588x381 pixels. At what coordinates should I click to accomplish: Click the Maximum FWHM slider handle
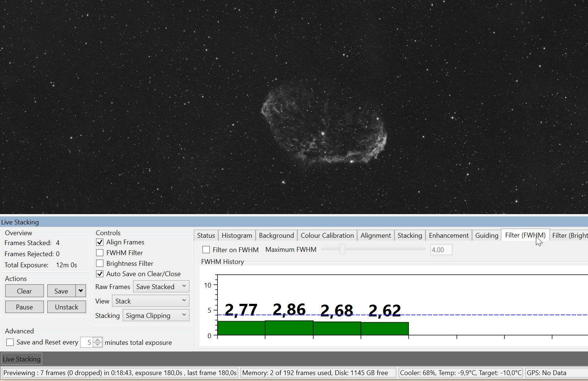pyautogui.click(x=342, y=249)
